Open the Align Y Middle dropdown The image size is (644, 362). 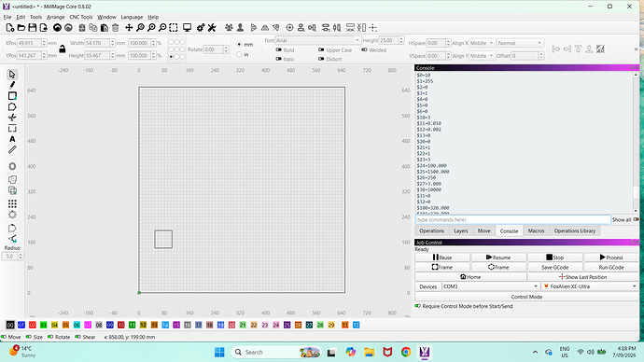[x=482, y=55]
